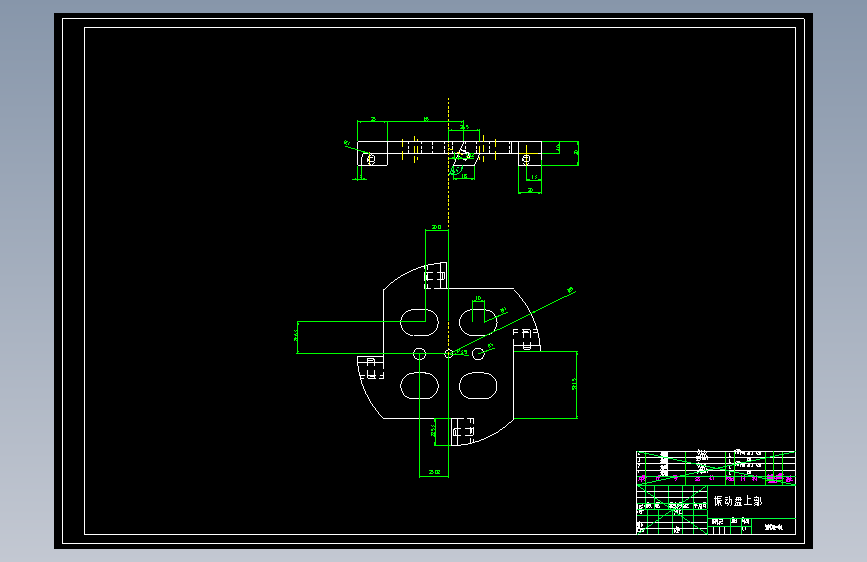Click the "10" slot width dimension
867x562 pixels.
tap(478, 298)
